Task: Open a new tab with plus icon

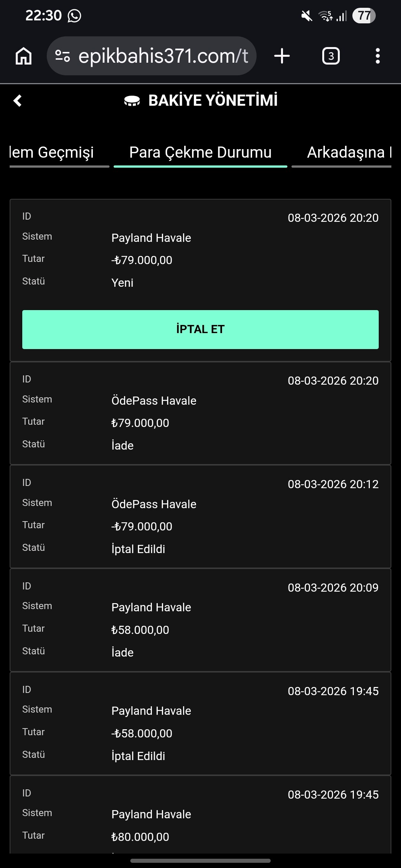Action: coord(282,56)
